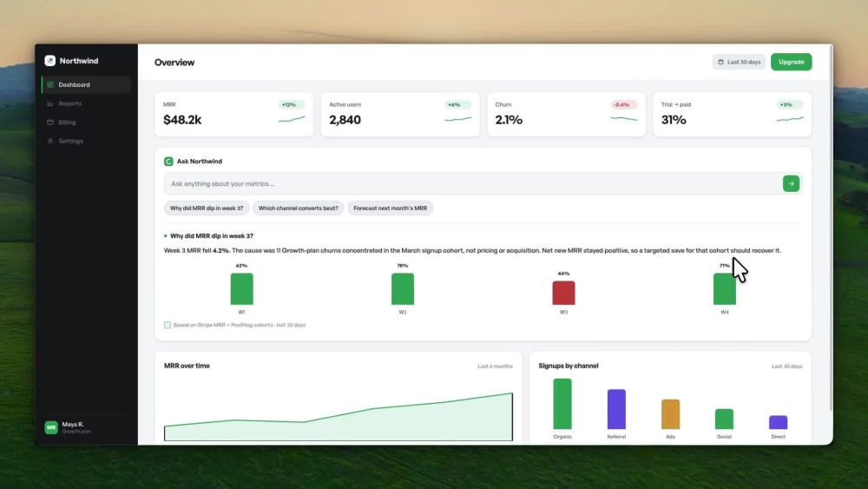Click the Trial to paid 31% value
This screenshot has width=868, height=489.
(x=674, y=120)
